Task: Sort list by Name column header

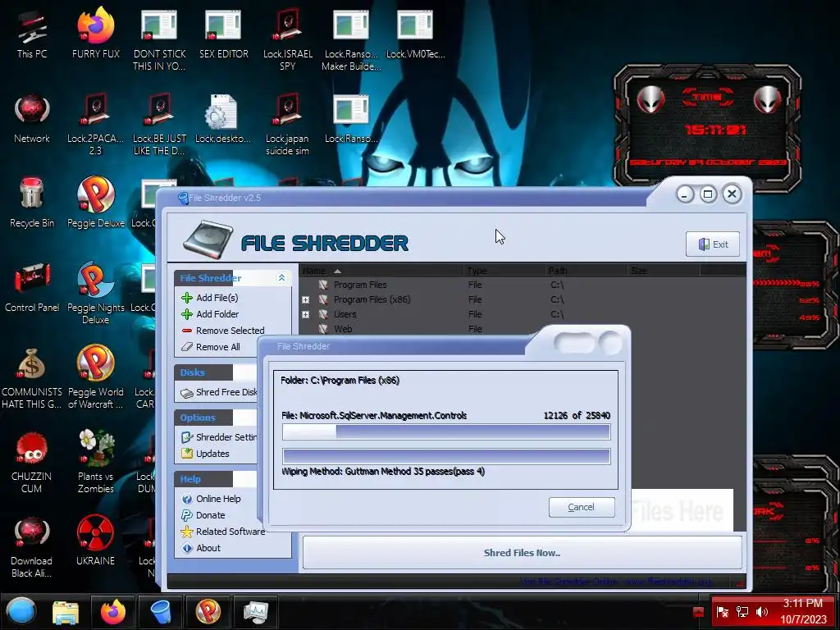Action: (381, 271)
